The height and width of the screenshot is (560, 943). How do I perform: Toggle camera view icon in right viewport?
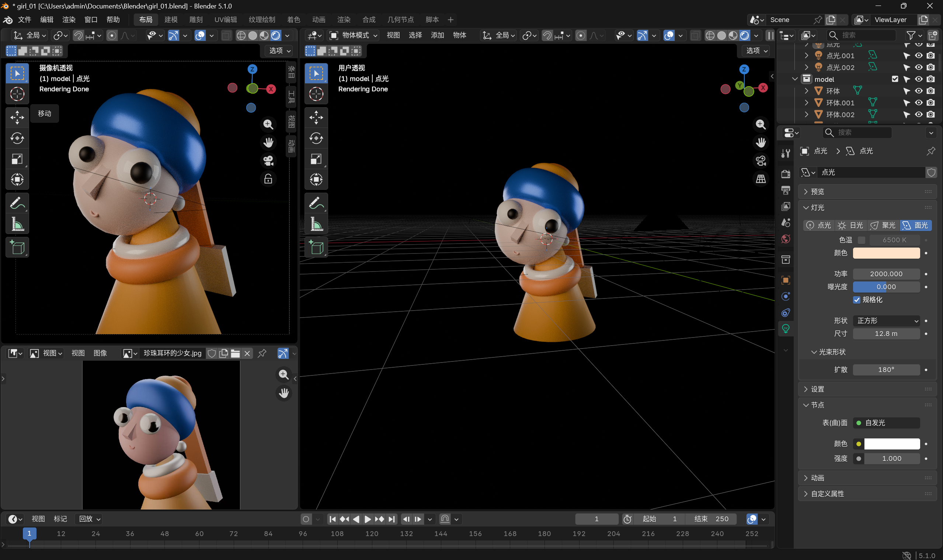[761, 161]
